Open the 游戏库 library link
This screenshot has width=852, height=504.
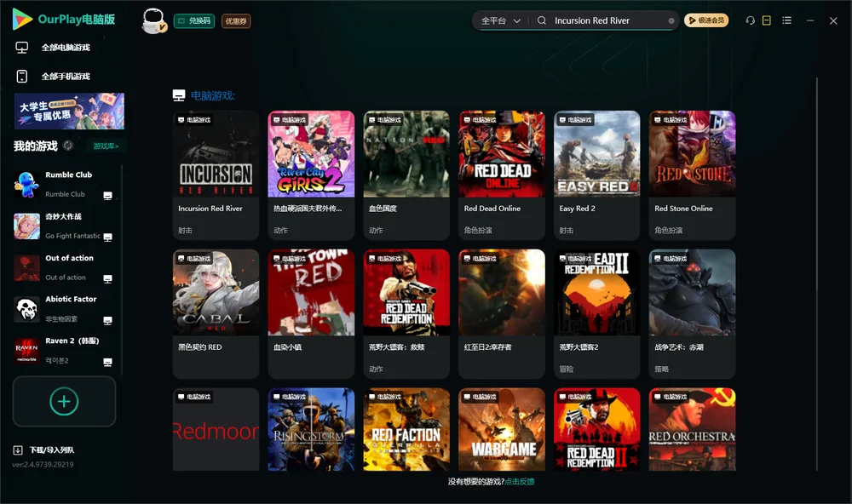106,146
